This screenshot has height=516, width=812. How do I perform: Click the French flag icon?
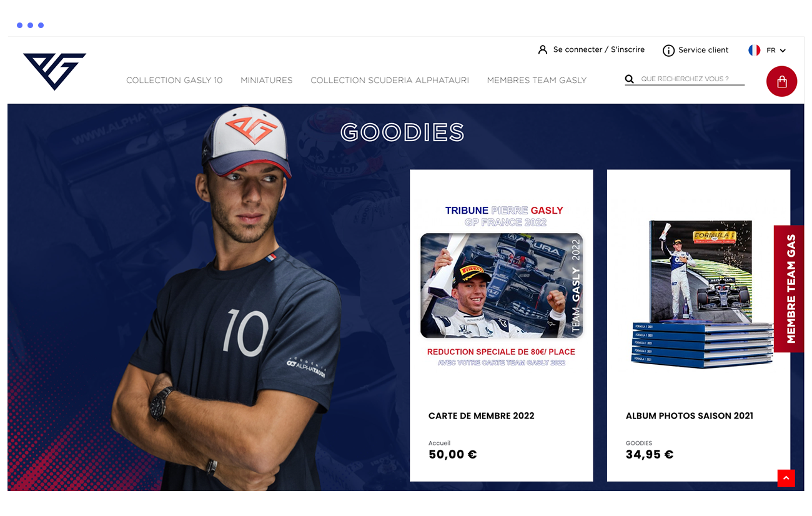[755, 50]
